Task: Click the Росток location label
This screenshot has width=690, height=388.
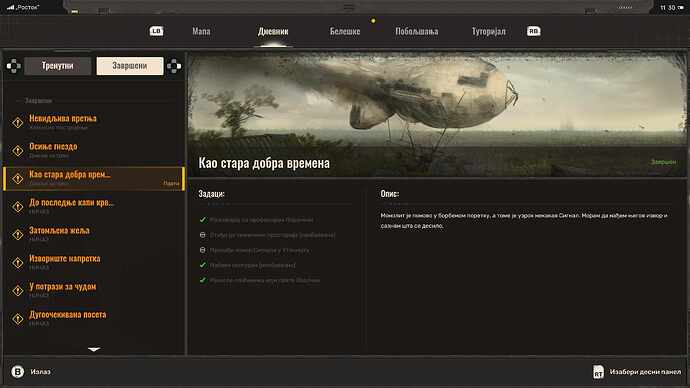Action: 28,7
